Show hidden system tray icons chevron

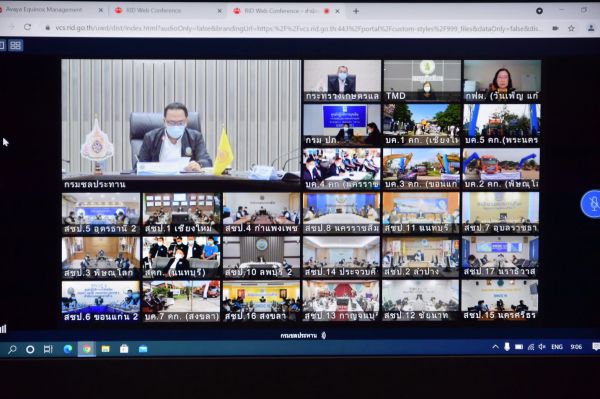click(495, 347)
